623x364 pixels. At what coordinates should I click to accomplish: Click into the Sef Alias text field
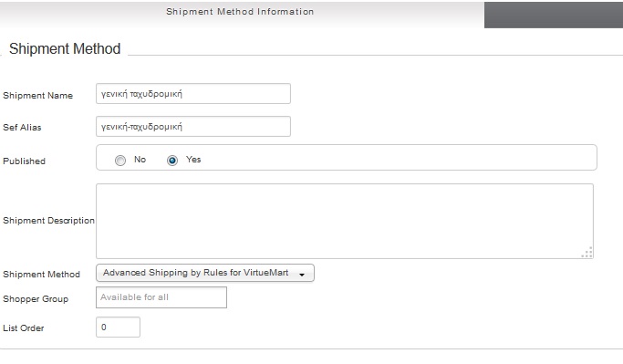tap(193, 127)
